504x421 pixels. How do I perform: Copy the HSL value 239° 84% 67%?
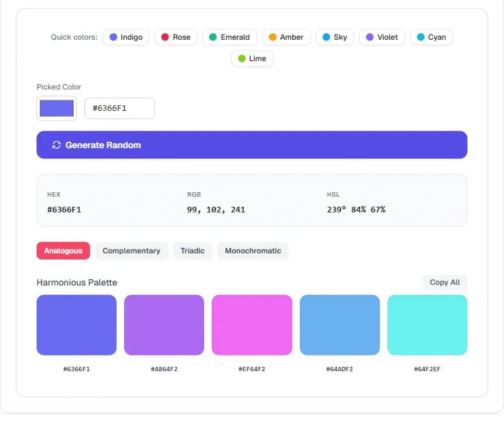click(x=356, y=210)
